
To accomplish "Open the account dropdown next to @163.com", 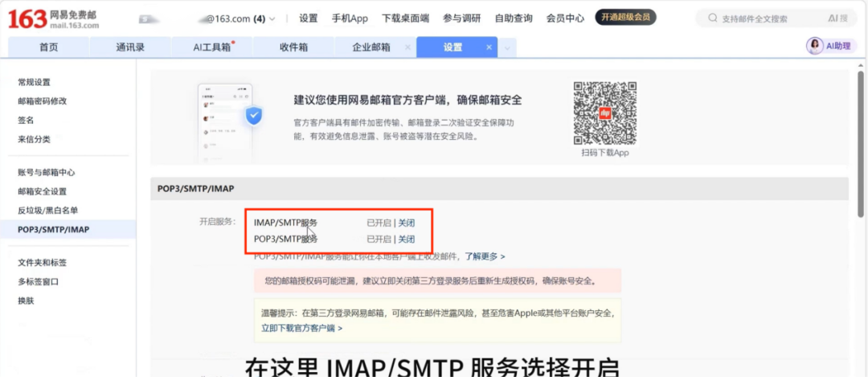I will click(272, 18).
